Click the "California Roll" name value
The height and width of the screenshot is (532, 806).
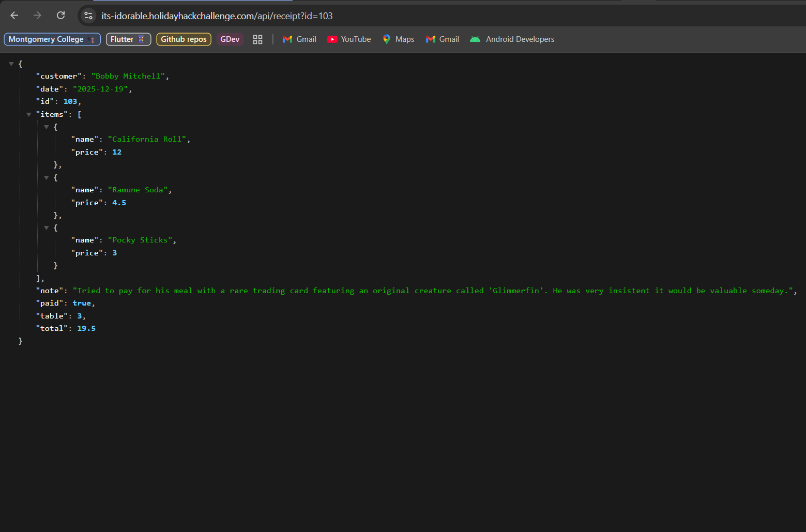(147, 140)
